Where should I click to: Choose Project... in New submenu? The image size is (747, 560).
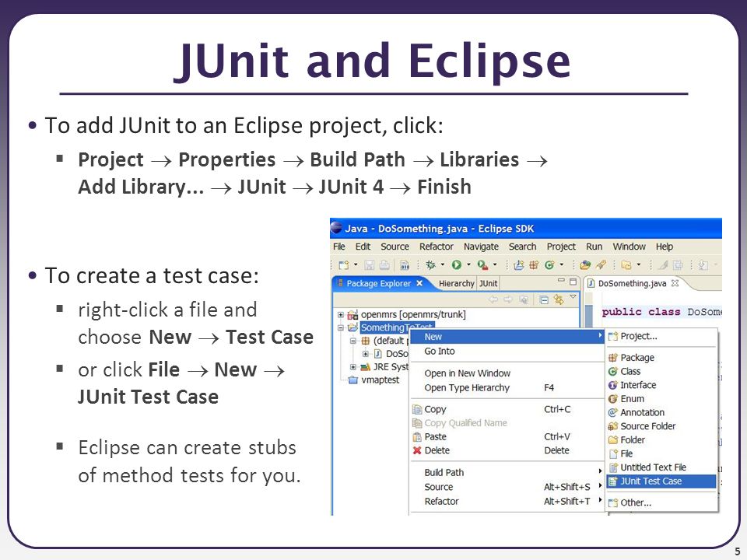click(x=661, y=336)
